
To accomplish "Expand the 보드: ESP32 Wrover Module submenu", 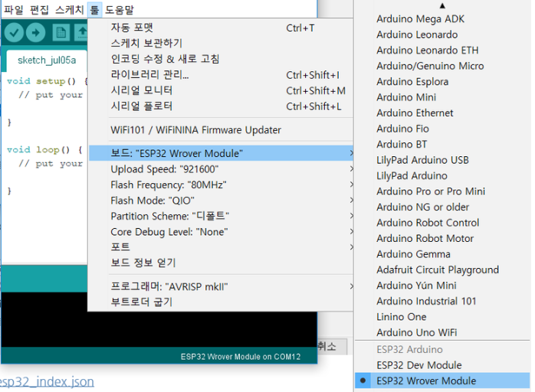I will click(221, 153).
